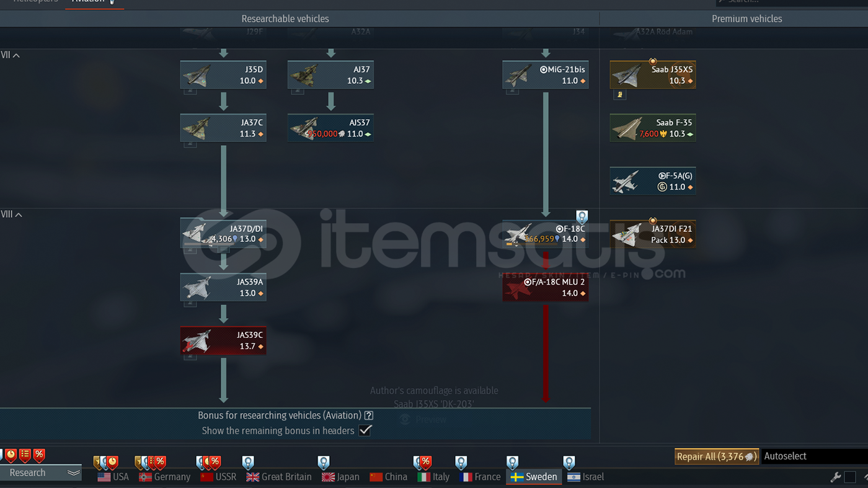The height and width of the screenshot is (488, 868).
Task: Click the percent discount badge above Italy
Action: (x=425, y=463)
